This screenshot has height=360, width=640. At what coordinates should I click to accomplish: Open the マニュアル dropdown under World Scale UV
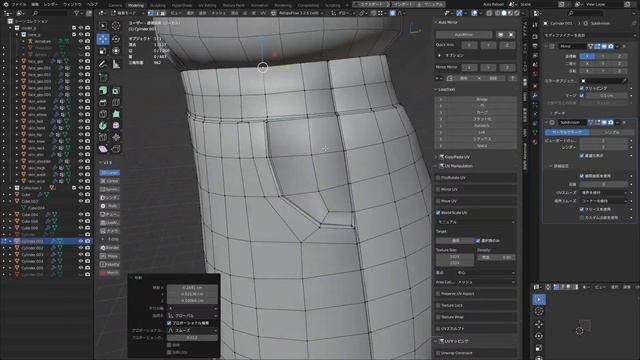click(476, 222)
